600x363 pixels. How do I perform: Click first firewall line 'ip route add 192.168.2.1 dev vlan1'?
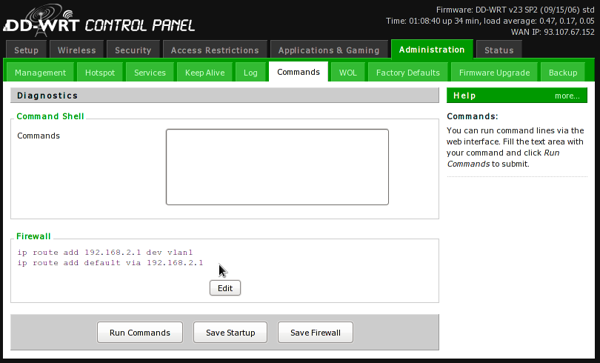click(105, 252)
